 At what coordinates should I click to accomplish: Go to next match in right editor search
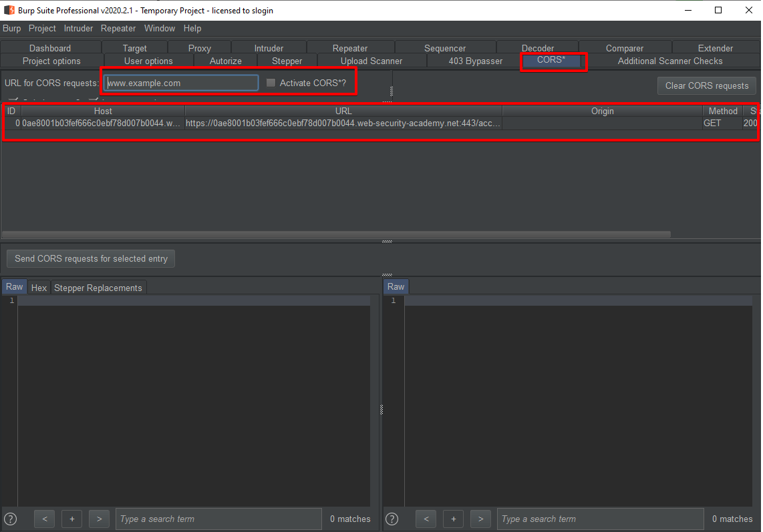tap(481, 519)
